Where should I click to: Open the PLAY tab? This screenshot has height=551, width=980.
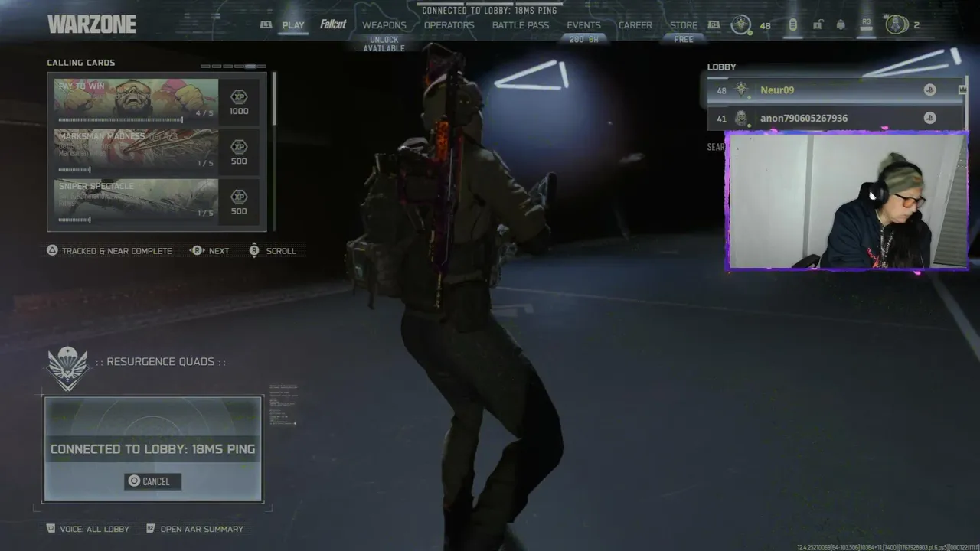[293, 25]
